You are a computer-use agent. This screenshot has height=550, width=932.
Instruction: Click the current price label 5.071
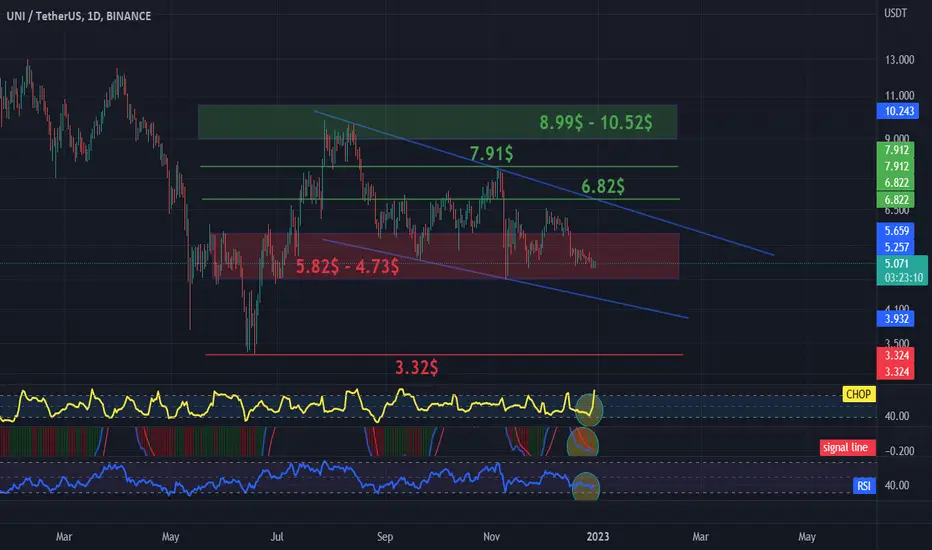[x=896, y=263]
